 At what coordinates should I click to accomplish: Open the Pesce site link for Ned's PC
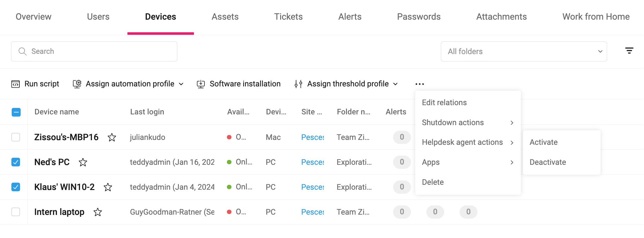tap(312, 162)
